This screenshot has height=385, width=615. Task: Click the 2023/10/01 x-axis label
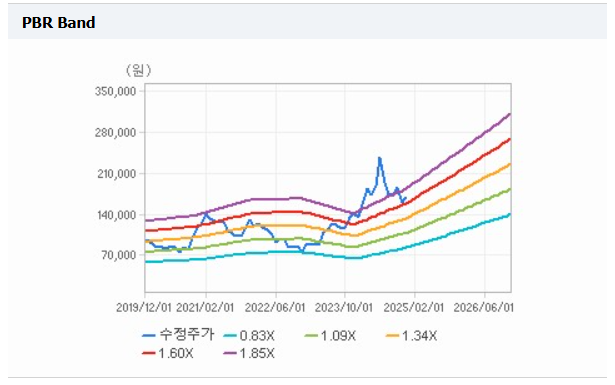pyautogui.click(x=344, y=307)
